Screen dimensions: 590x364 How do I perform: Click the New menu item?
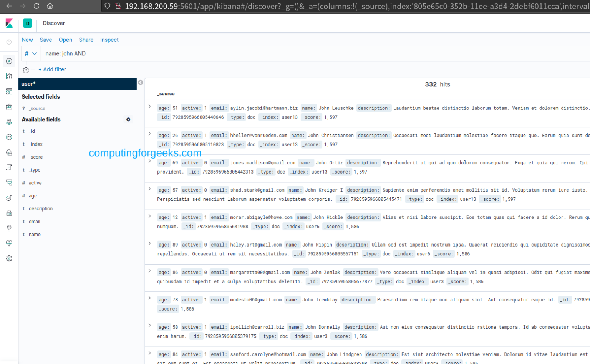point(27,40)
